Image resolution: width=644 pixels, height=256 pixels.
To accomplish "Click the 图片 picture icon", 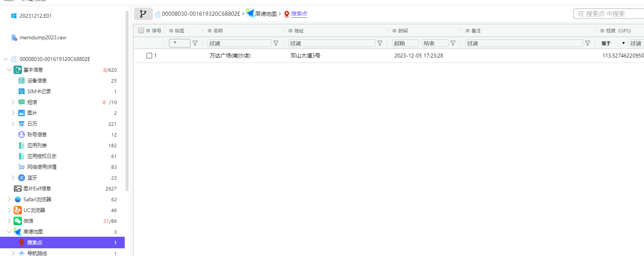I will click(22, 113).
